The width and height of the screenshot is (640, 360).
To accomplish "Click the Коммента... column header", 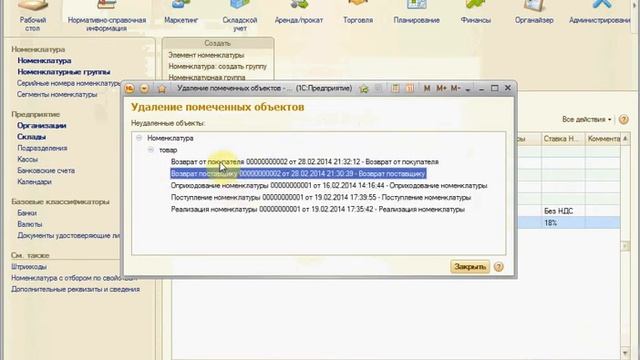I will [603, 139].
